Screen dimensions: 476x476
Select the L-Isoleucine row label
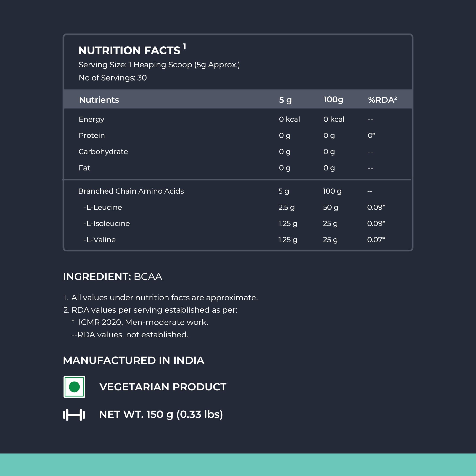[x=107, y=223]
